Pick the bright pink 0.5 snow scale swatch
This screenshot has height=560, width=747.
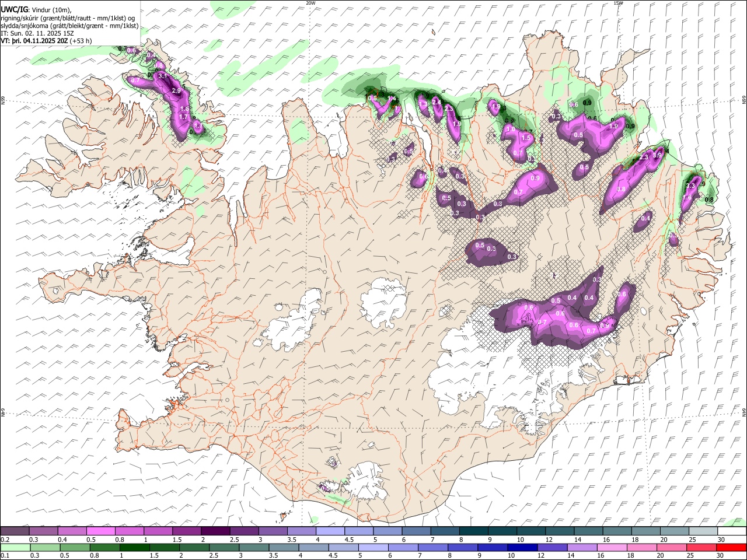pyautogui.click(x=100, y=531)
